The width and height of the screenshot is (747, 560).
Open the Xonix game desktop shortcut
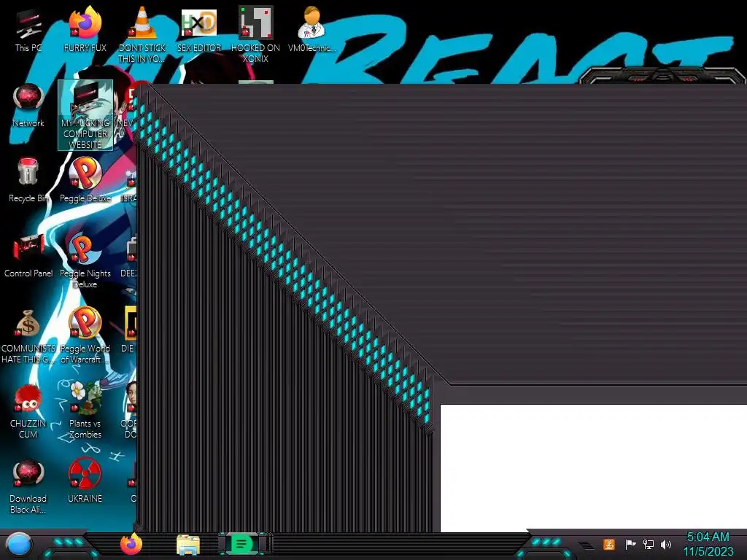[x=255, y=34]
